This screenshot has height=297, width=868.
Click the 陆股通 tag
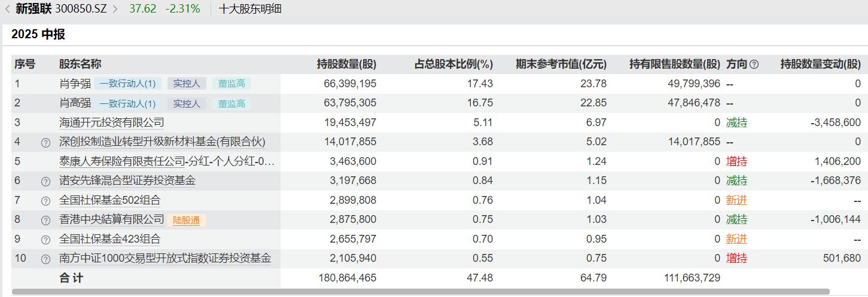pyautogui.click(x=185, y=221)
